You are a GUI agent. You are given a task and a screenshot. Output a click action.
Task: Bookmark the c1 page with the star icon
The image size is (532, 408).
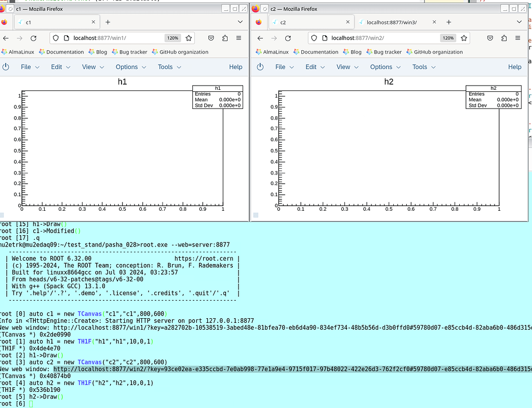point(189,38)
